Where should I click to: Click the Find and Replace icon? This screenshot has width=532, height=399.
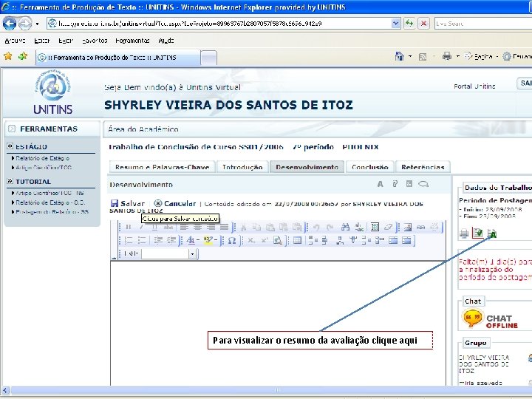pyautogui.click(x=359, y=227)
